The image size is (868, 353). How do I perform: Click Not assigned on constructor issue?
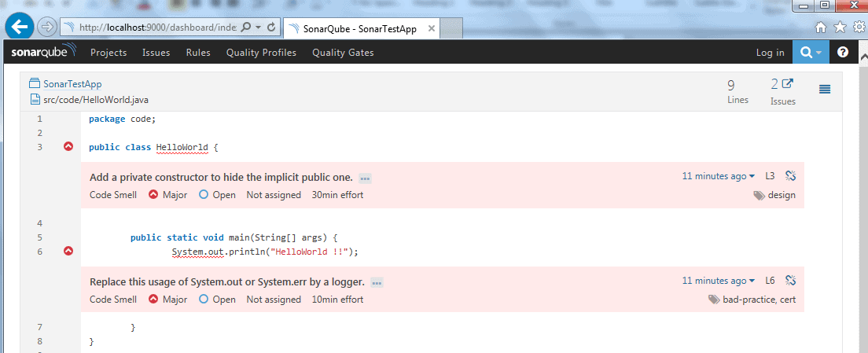coord(274,195)
